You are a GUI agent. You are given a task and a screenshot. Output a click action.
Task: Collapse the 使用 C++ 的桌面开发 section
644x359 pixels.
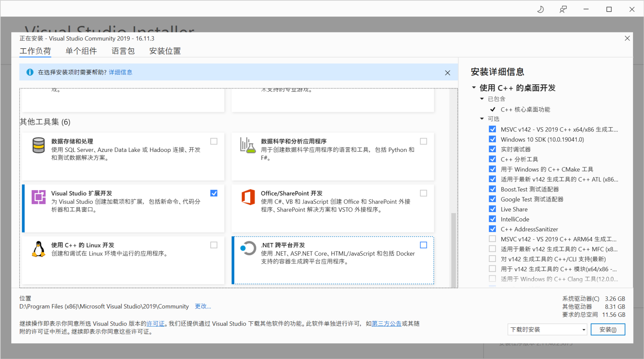pyautogui.click(x=474, y=88)
